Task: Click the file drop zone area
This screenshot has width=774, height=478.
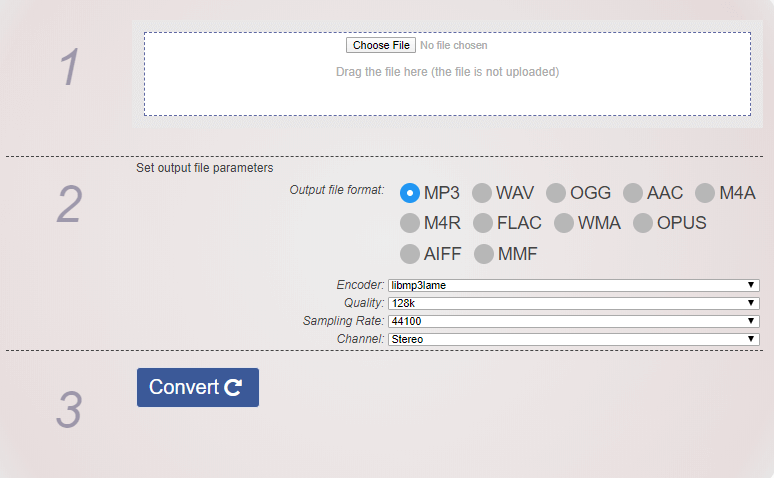Action: (447, 90)
